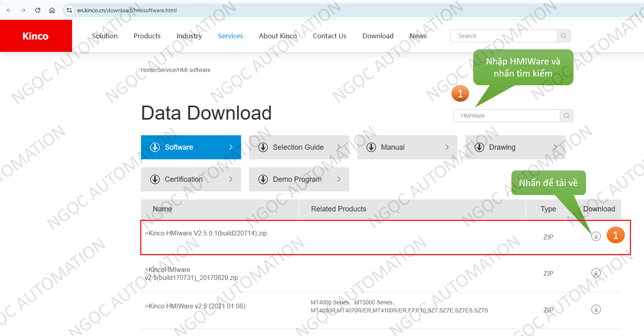The image size is (644, 336).
Task: Click the Download column header
Action: pos(599,209)
